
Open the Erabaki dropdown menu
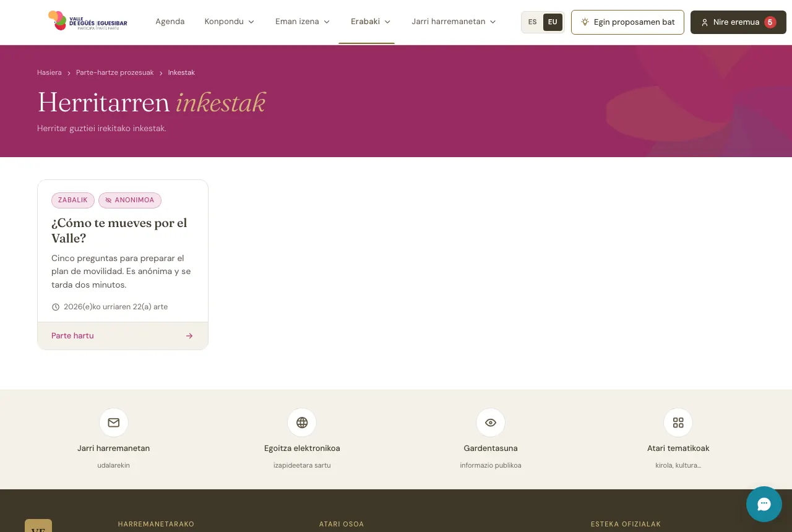coord(371,22)
